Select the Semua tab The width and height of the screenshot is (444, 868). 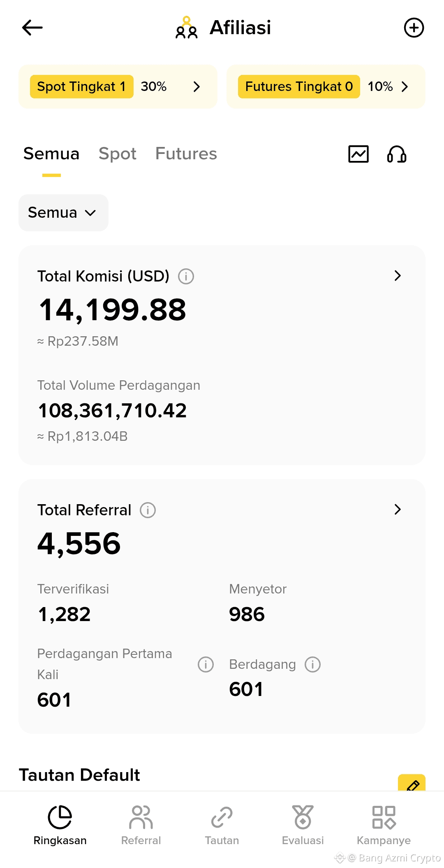[51, 154]
